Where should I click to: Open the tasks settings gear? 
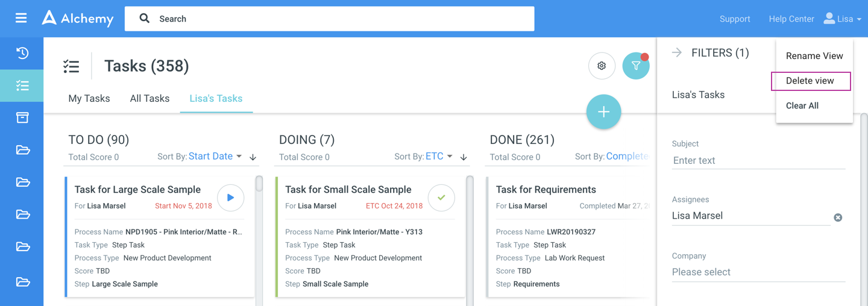pyautogui.click(x=602, y=66)
